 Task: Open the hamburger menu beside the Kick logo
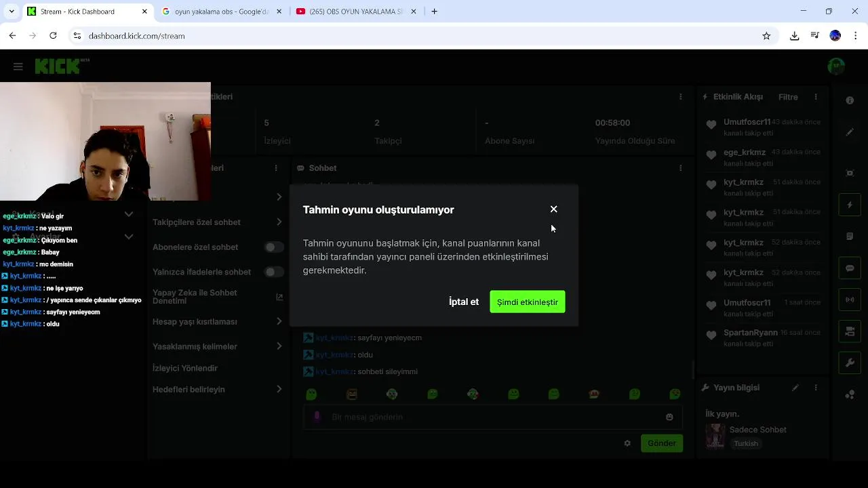(x=18, y=66)
